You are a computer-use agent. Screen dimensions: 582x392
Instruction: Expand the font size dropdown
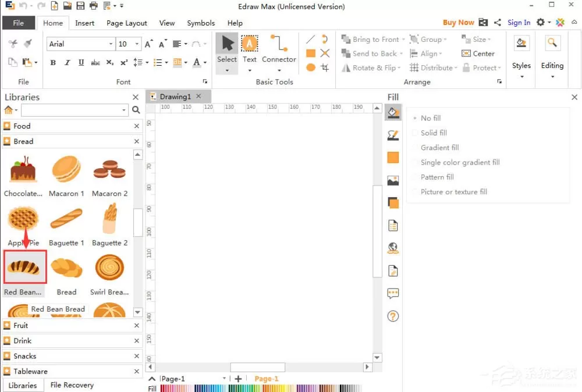[129, 44]
